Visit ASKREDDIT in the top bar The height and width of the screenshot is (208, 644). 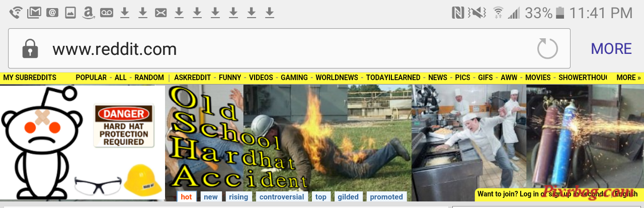pyautogui.click(x=192, y=78)
